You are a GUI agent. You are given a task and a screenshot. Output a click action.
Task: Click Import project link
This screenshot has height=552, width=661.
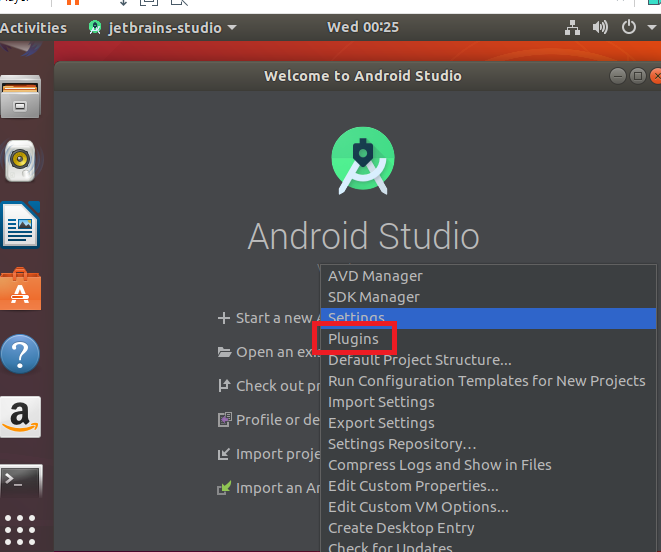pyautogui.click(x=277, y=454)
